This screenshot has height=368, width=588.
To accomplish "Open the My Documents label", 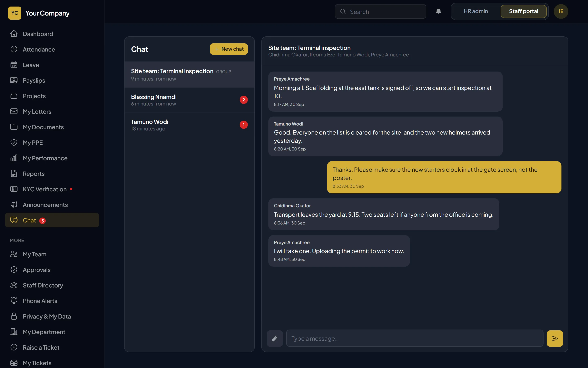I will tap(43, 127).
